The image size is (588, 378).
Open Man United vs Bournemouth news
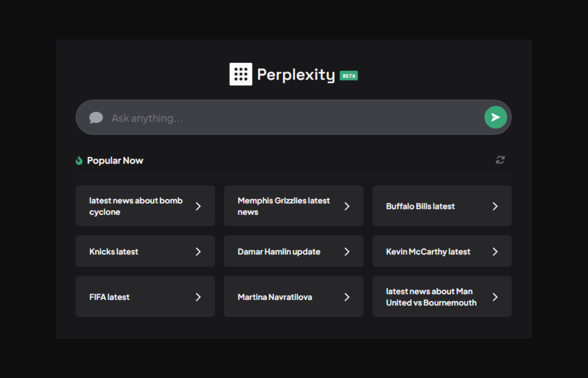[441, 297]
